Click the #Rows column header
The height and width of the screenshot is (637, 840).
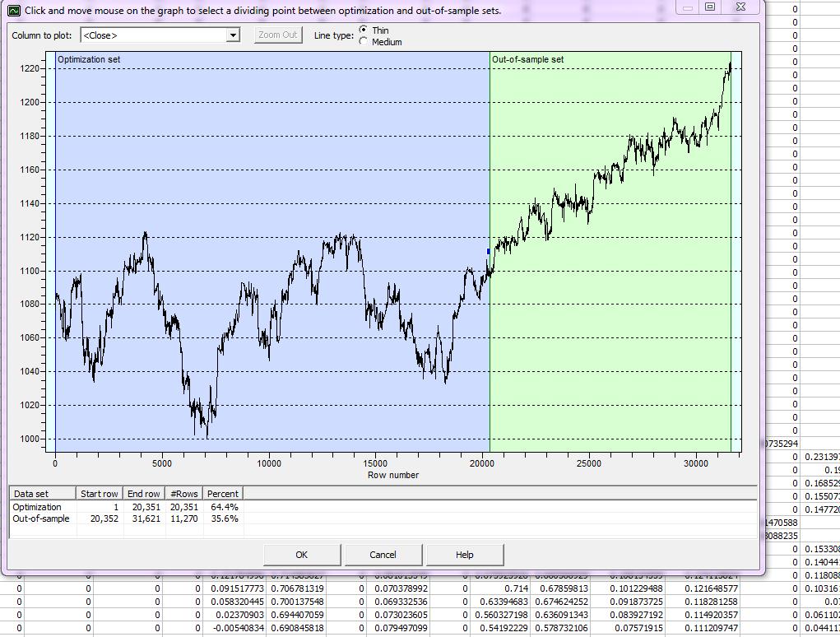(184, 494)
